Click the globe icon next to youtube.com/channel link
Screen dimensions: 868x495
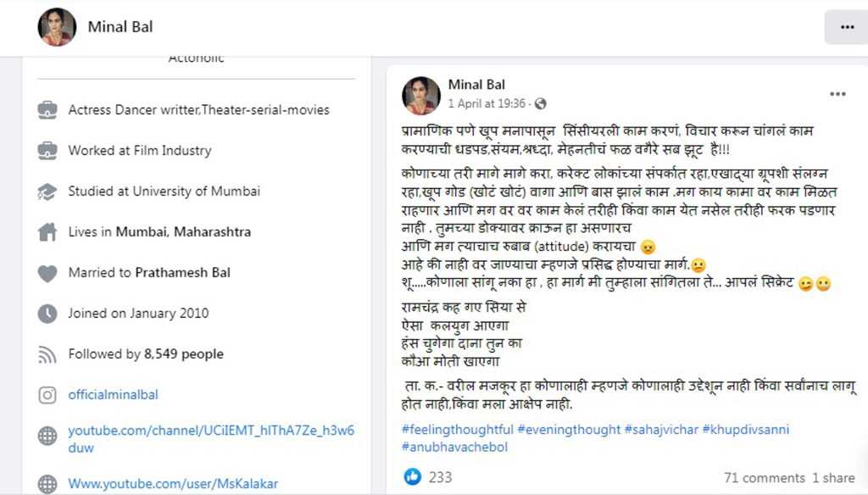click(47, 436)
